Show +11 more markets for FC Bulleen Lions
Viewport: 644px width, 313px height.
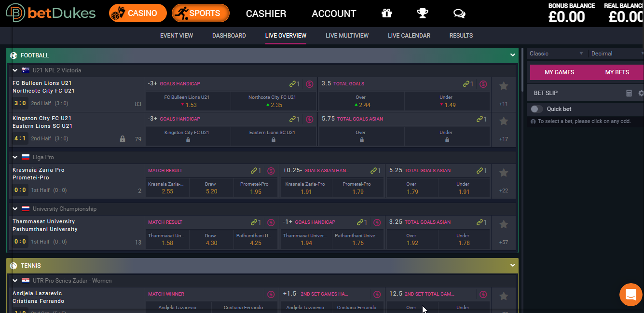[504, 104]
